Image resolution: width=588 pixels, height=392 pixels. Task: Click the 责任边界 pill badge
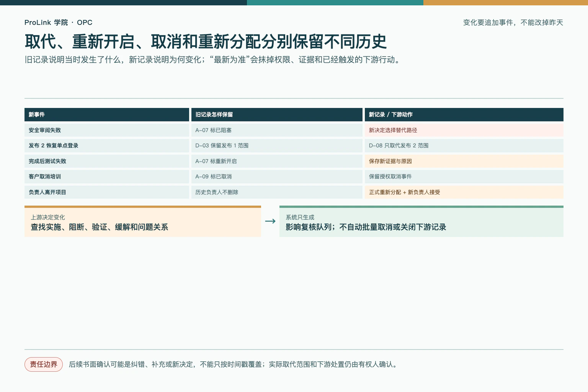tap(44, 364)
